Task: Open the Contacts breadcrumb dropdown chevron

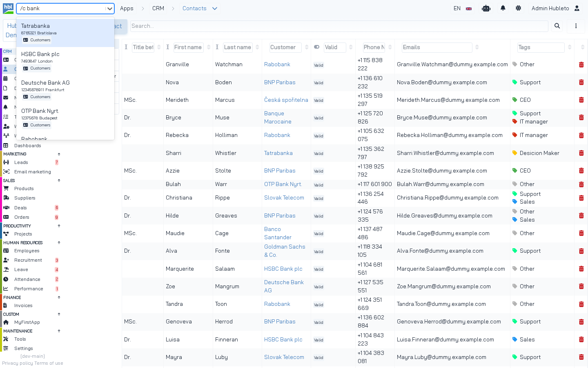Action: [215, 9]
